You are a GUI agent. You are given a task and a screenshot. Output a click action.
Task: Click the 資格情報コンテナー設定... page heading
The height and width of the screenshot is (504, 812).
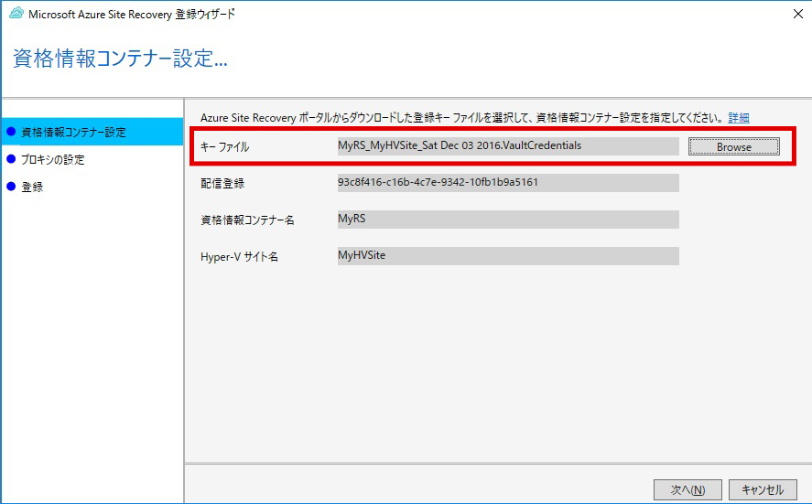pos(120,58)
